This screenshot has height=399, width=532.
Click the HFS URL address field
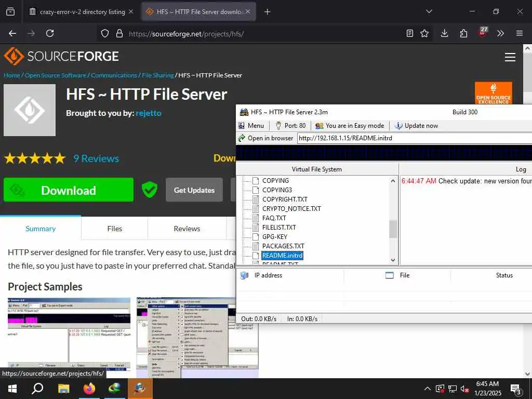coord(415,138)
